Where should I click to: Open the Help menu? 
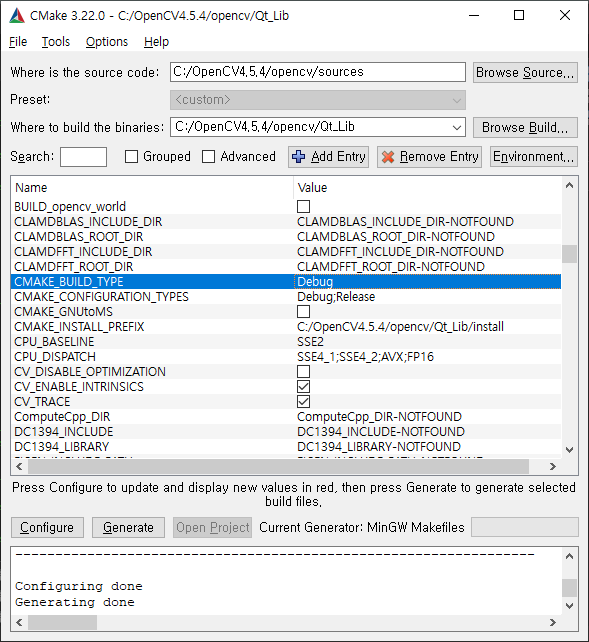pyautogui.click(x=156, y=42)
